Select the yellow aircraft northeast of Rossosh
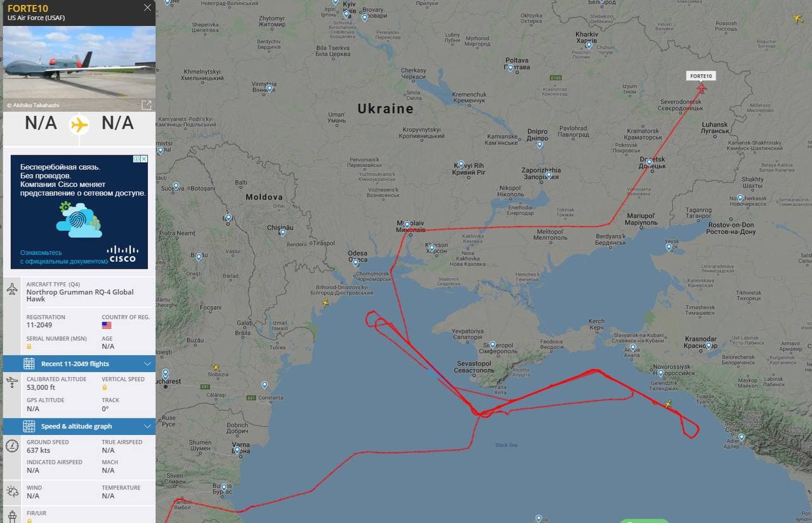Screen dimensions: 812x523 pyautogui.click(x=797, y=18)
